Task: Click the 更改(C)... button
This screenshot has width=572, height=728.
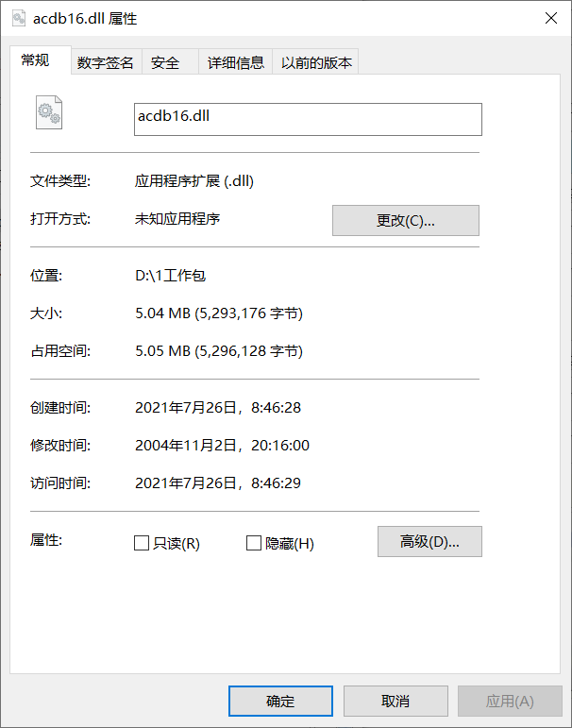Action: [x=405, y=220]
